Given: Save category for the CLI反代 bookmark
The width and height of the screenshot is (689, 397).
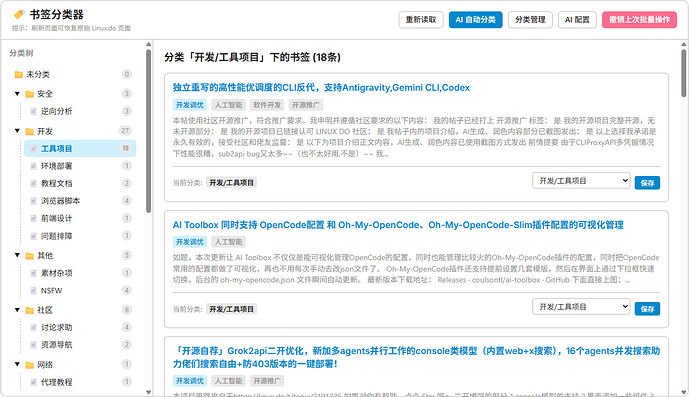Looking at the screenshot, I should coord(647,183).
